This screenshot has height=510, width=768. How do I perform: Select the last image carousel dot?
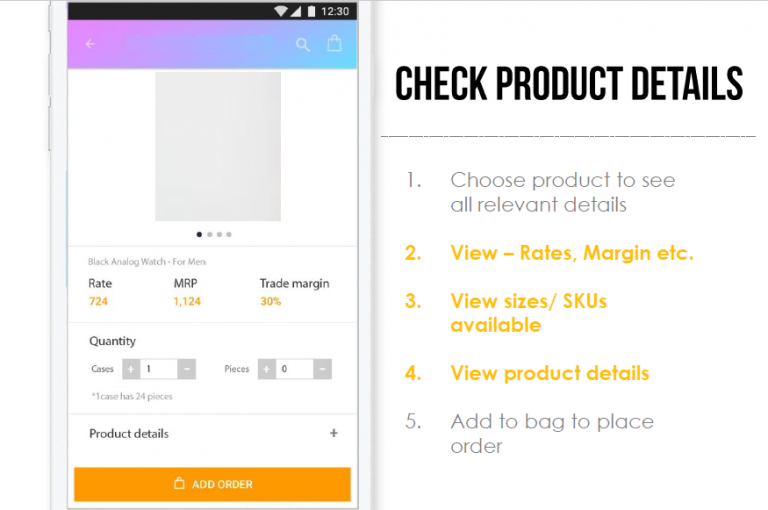pyautogui.click(x=229, y=234)
